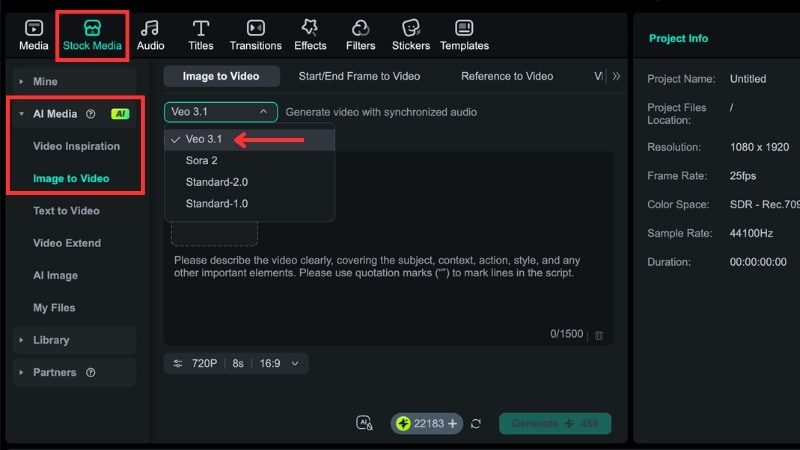Click the 720P resolution setting
800x450 pixels.
tap(204, 363)
